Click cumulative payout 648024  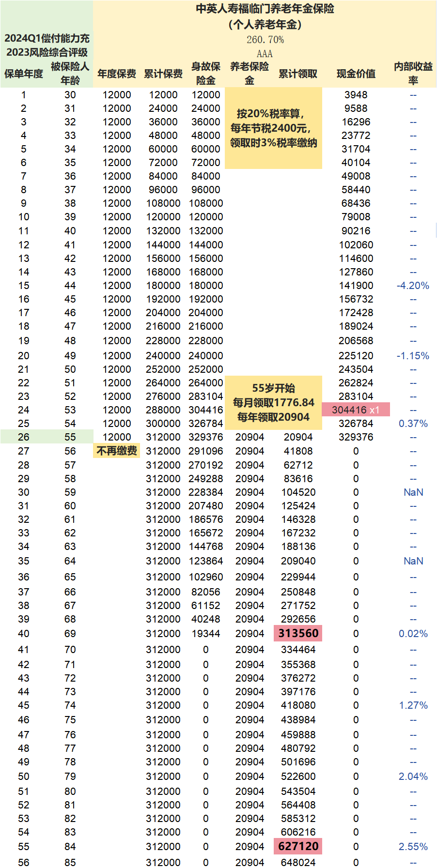pyautogui.click(x=298, y=863)
